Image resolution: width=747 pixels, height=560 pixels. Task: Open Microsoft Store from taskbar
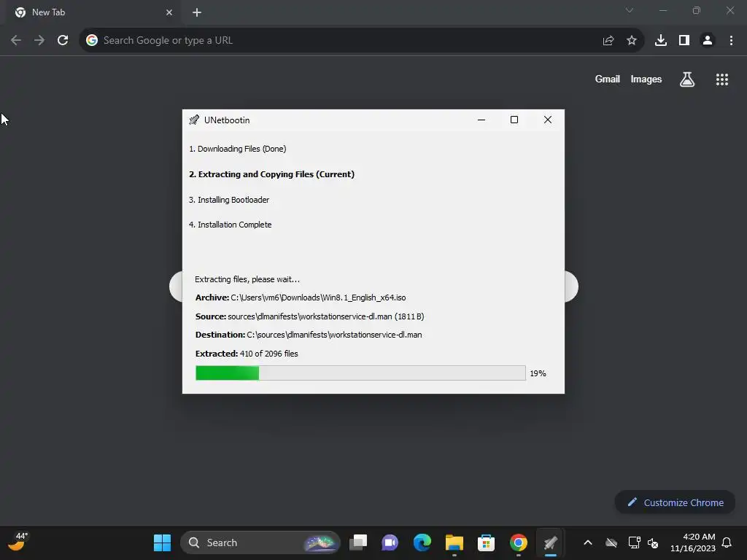pos(486,542)
